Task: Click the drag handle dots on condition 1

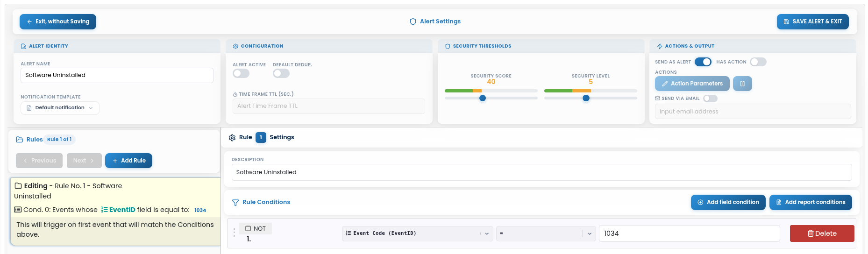Action: pos(234,233)
